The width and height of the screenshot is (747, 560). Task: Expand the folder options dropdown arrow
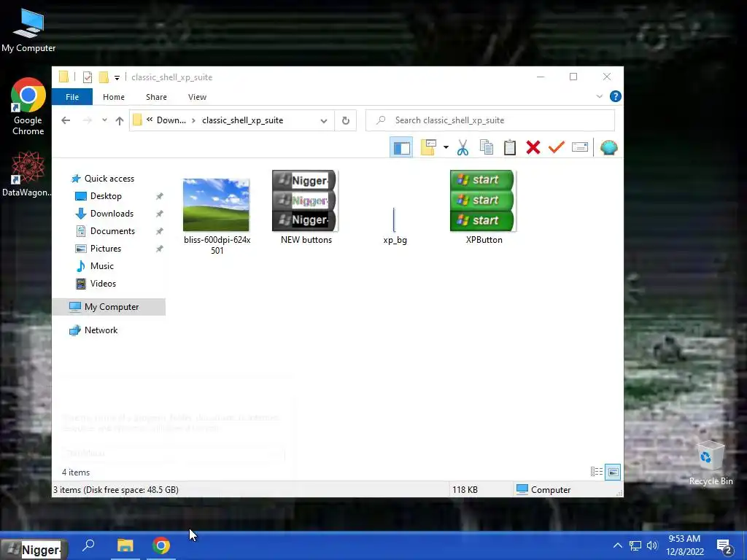coord(446,147)
